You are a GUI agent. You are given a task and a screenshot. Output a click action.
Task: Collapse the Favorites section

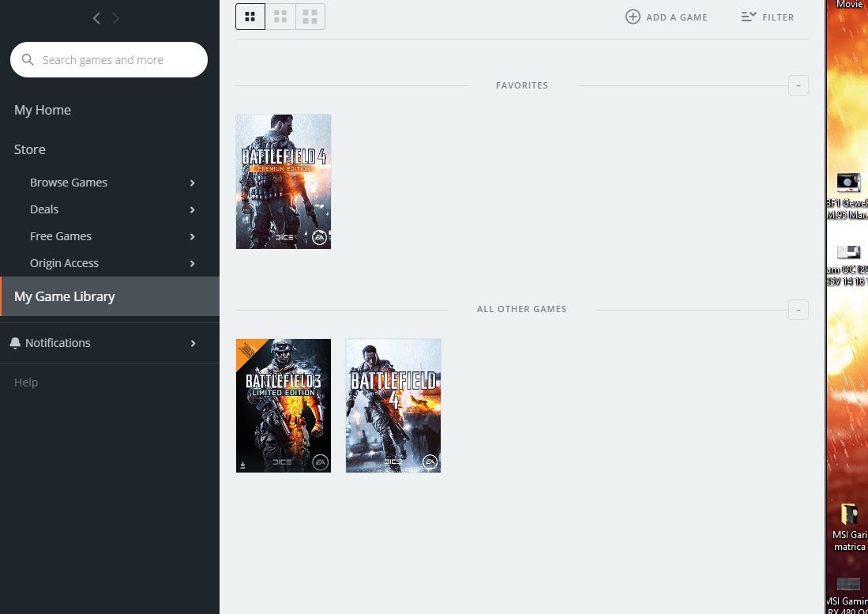point(798,85)
